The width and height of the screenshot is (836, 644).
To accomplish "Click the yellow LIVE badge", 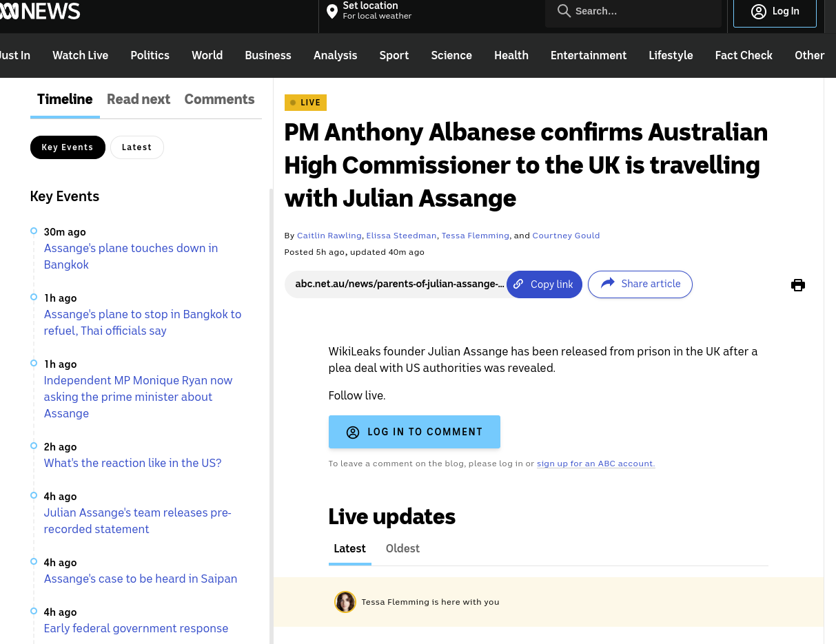I will click(305, 103).
